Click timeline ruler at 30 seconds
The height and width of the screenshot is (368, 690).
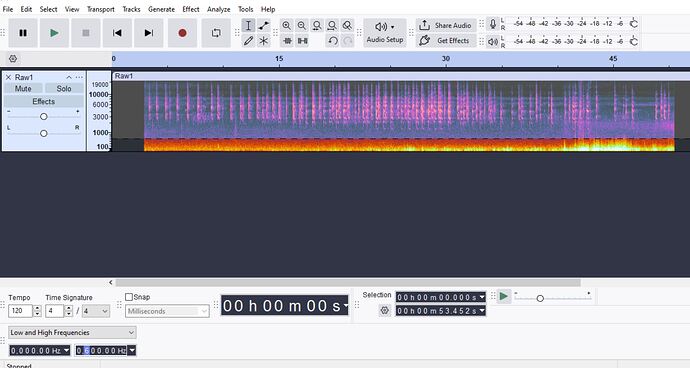446,59
